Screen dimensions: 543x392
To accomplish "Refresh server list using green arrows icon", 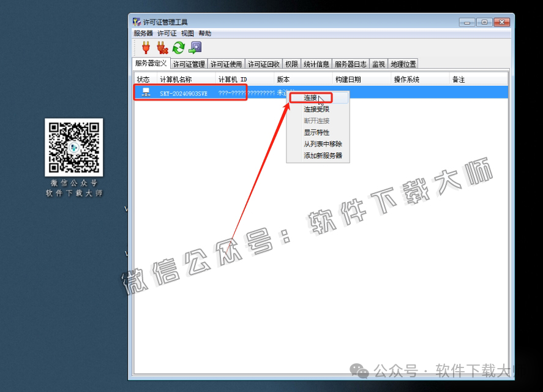I will click(x=178, y=47).
